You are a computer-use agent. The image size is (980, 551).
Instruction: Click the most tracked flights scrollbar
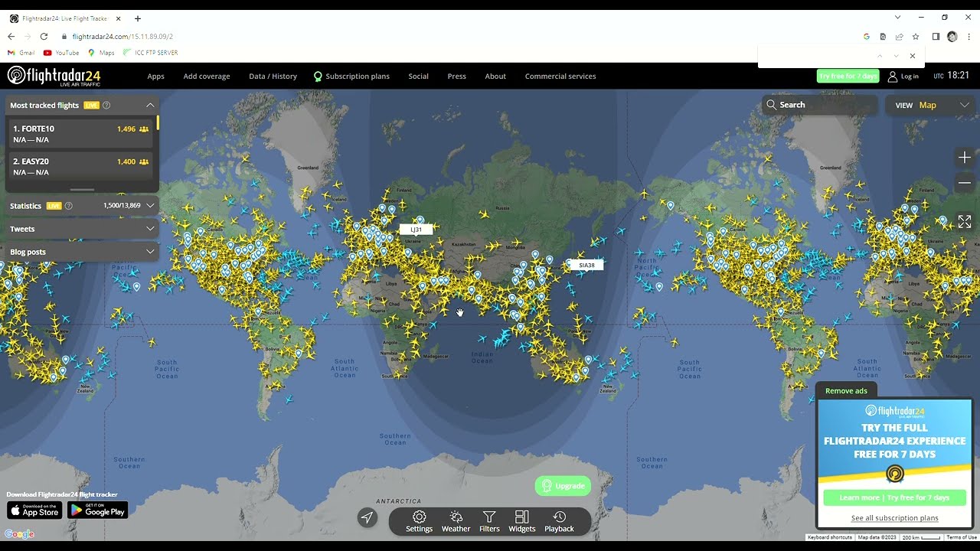(158, 122)
